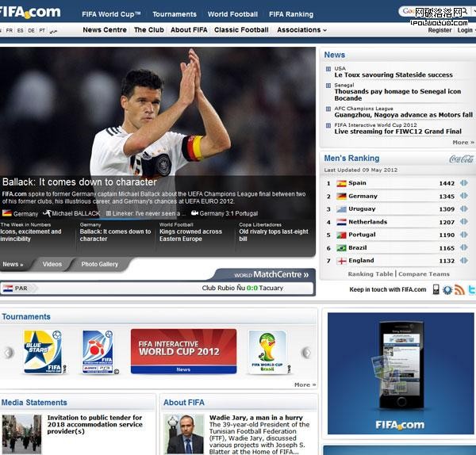Click the Uruguay flag in Men's Ranking
The height and width of the screenshot is (455, 476).
pyautogui.click(x=341, y=209)
